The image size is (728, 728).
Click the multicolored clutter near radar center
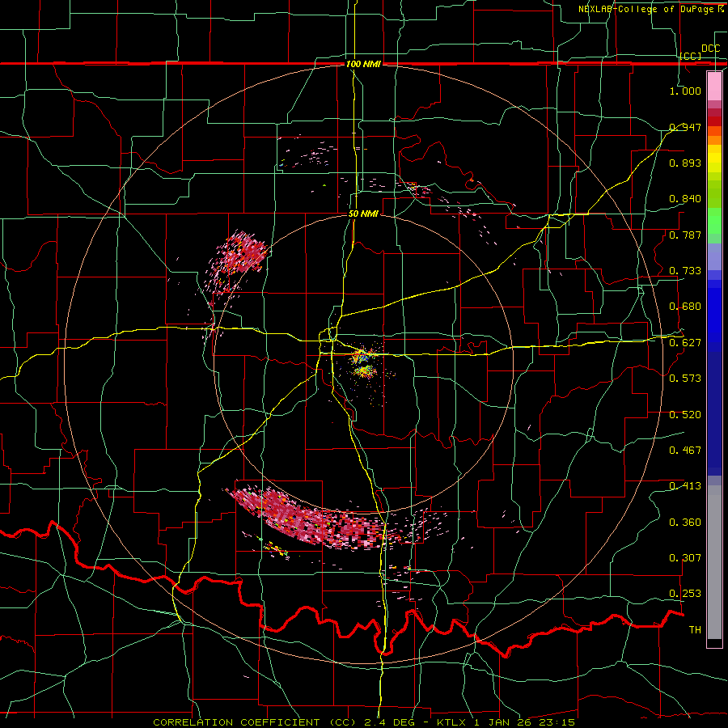363,363
